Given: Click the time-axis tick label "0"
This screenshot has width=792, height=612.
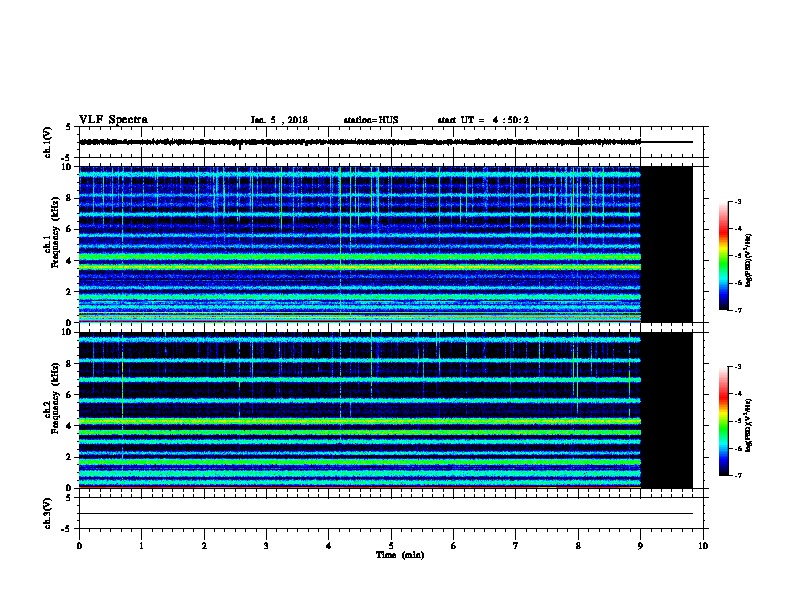Looking at the screenshot, I should click(79, 545).
